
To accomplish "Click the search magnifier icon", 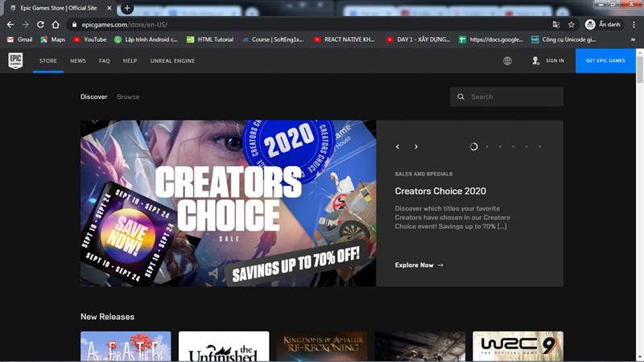I will coord(460,97).
